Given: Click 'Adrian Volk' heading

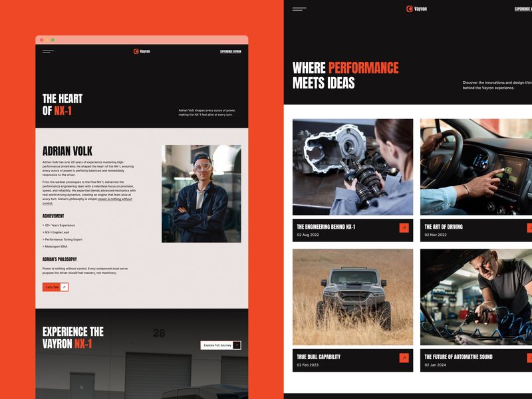Looking at the screenshot, I should coord(67,151).
